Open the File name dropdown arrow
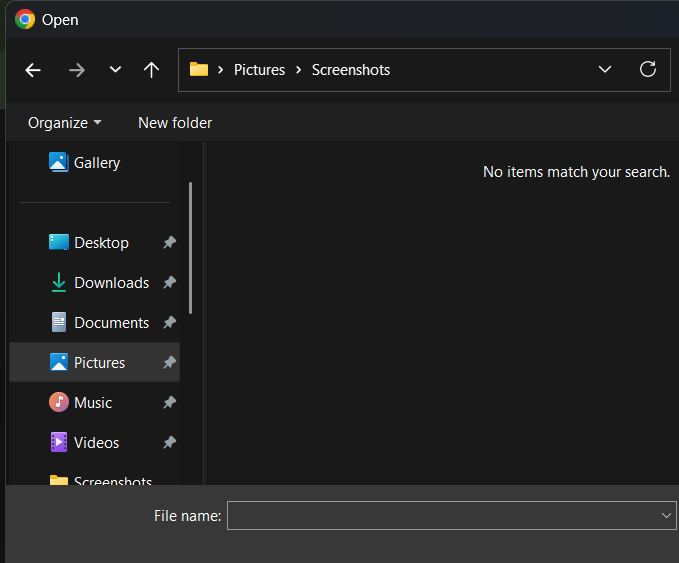The width and height of the screenshot is (679, 563). click(x=666, y=515)
